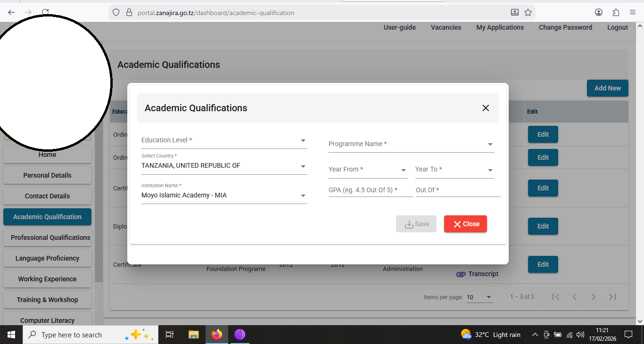Open the volume control in tray
The width and height of the screenshot is (644, 344).
pyautogui.click(x=580, y=335)
